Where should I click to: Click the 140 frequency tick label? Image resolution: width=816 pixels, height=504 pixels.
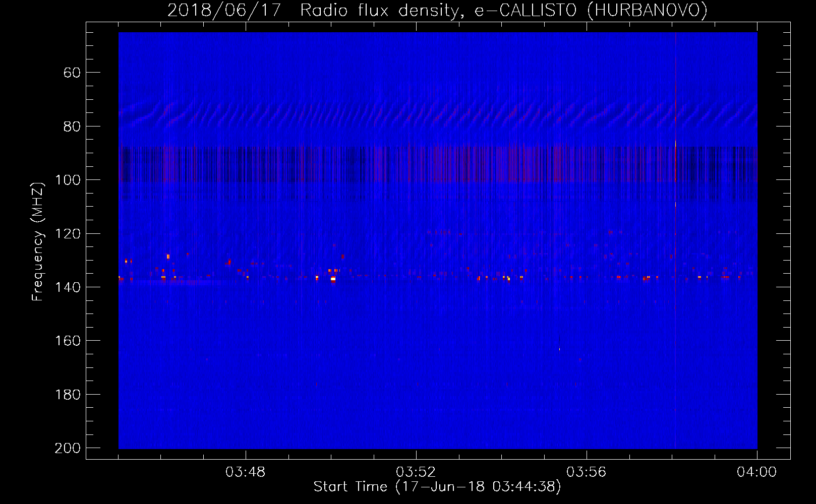pyautogui.click(x=68, y=287)
